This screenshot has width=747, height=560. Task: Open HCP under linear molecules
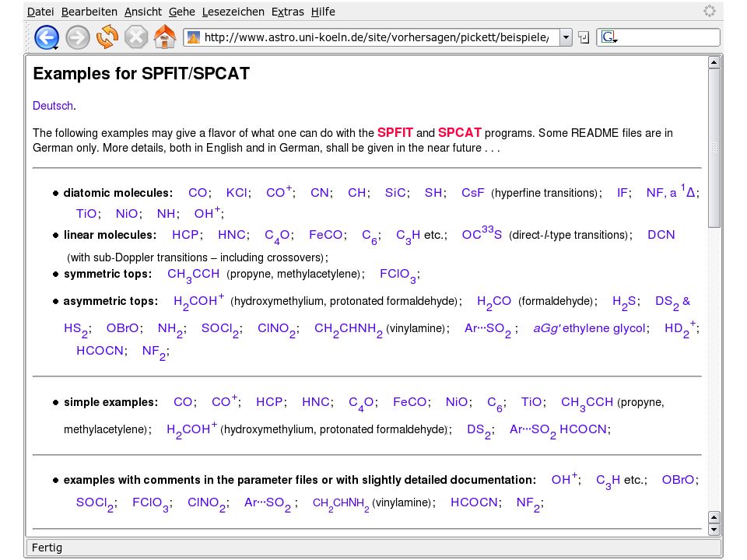185,235
